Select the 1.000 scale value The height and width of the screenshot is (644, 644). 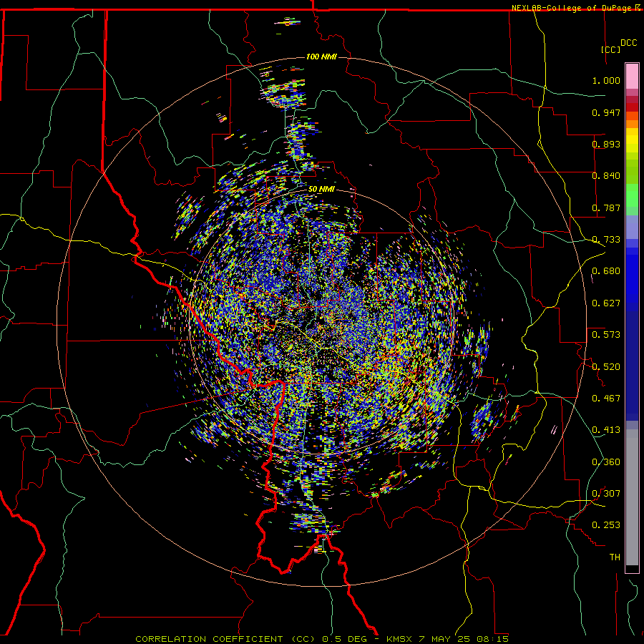606,80
